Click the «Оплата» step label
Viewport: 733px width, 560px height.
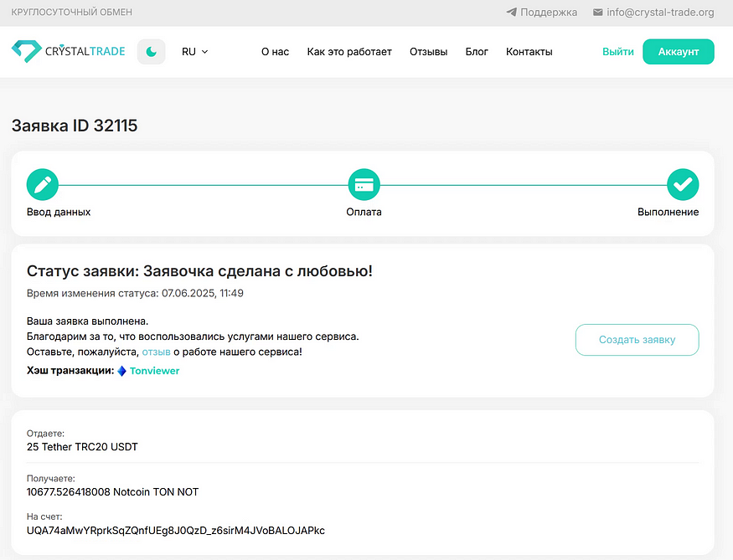tap(364, 212)
